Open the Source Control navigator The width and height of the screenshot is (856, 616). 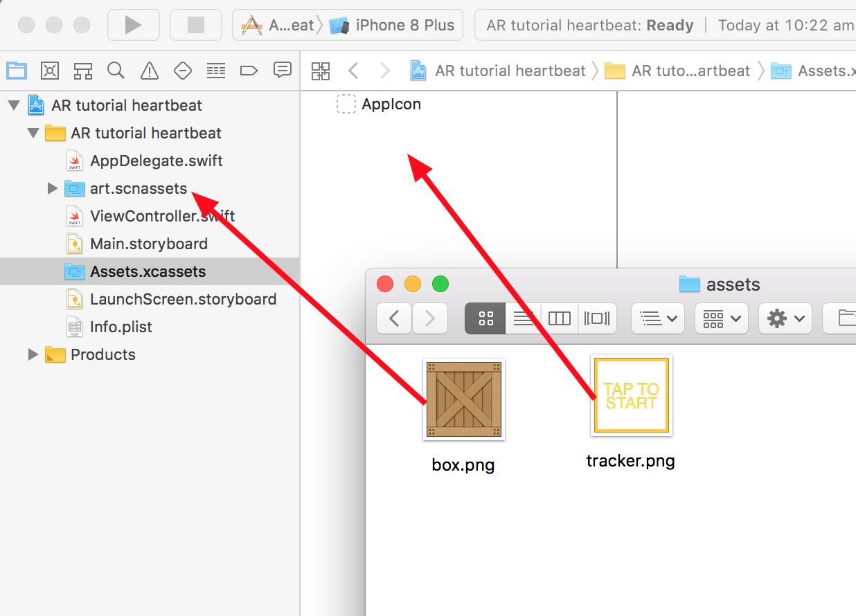coord(50,70)
